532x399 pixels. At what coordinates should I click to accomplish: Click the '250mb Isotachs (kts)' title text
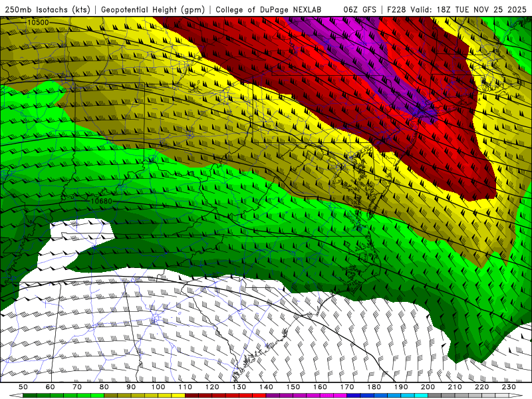point(47,9)
